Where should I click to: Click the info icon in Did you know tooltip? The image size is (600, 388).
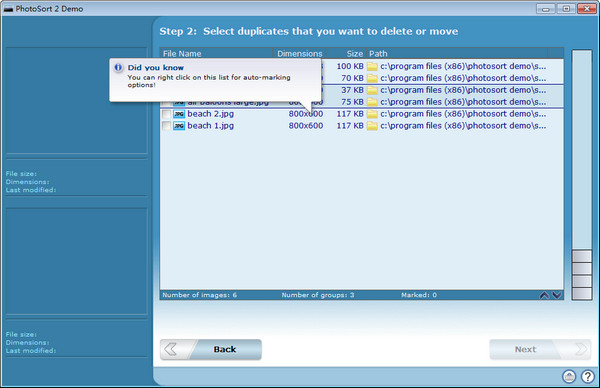[118, 67]
